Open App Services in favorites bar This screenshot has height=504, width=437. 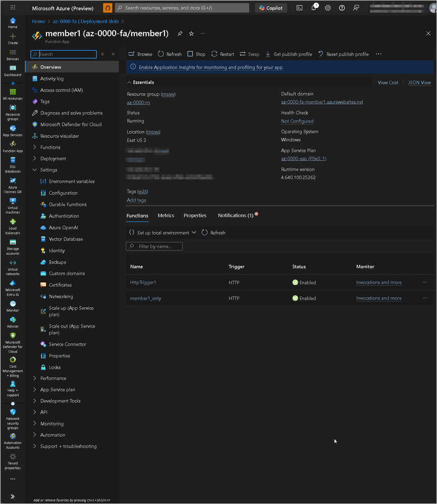click(13, 131)
